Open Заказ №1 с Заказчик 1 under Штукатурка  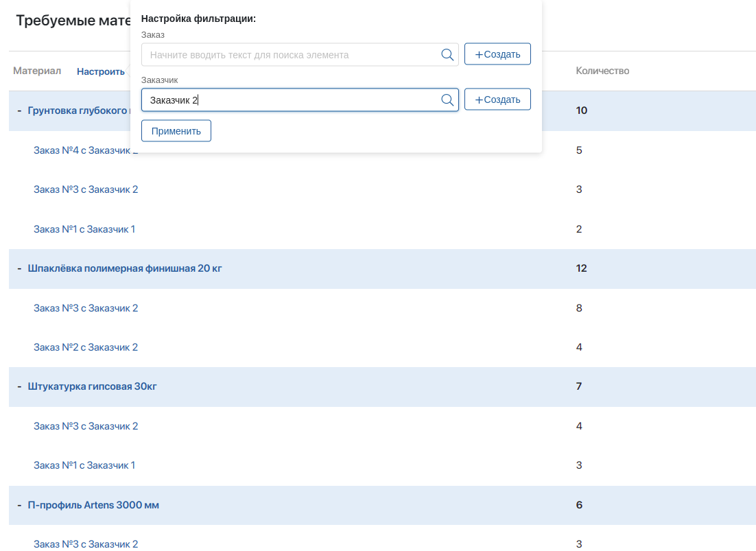click(x=84, y=465)
